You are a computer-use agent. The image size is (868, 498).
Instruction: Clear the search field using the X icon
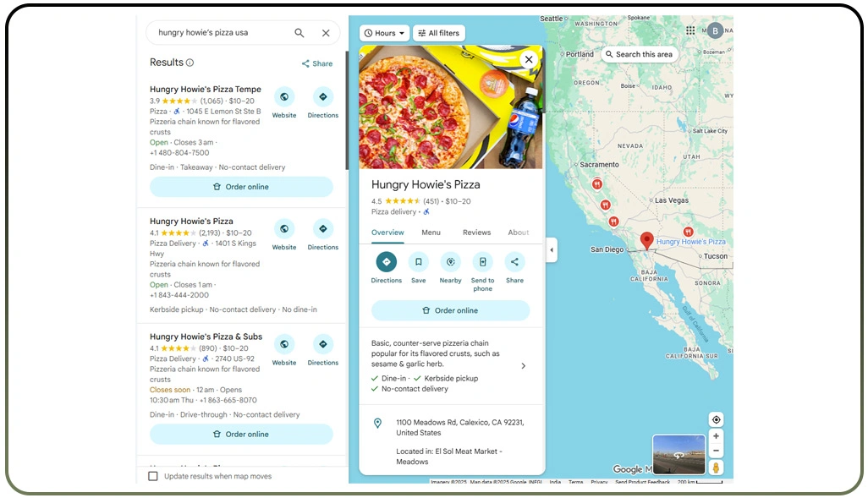coord(326,32)
